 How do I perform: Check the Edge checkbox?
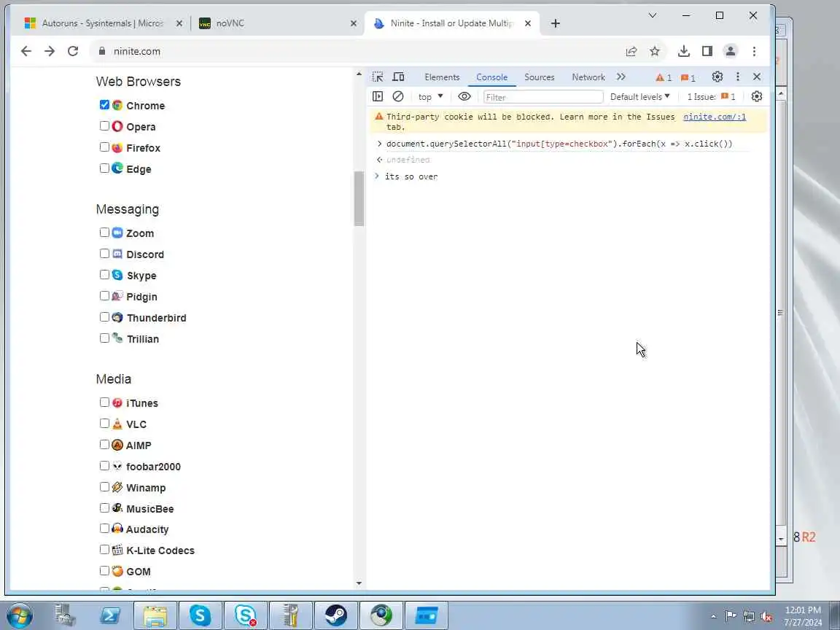coord(104,168)
